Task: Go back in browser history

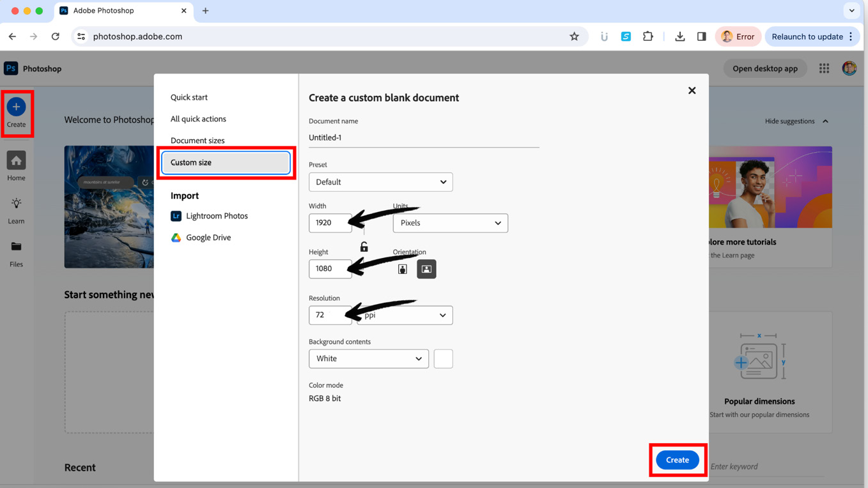Action: click(x=12, y=36)
